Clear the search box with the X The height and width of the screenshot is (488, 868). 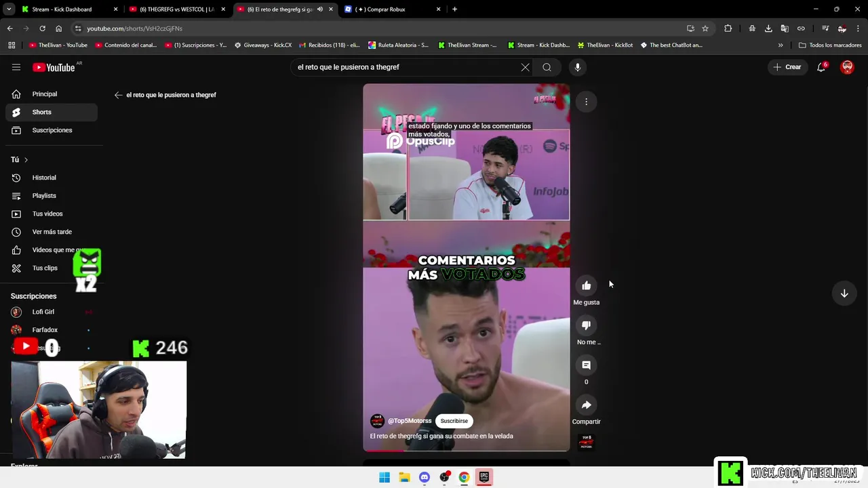coord(525,67)
